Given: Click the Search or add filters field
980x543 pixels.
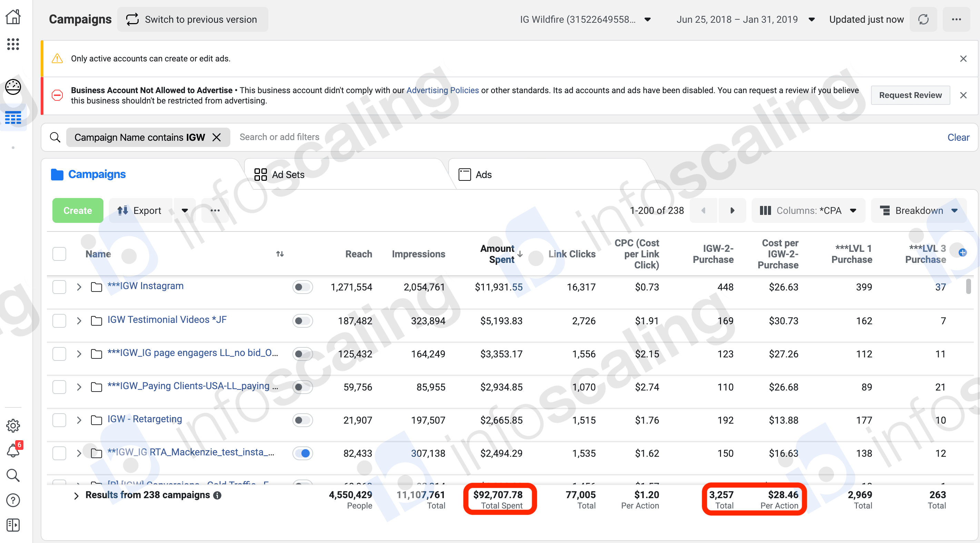Looking at the screenshot, I should [x=280, y=137].
